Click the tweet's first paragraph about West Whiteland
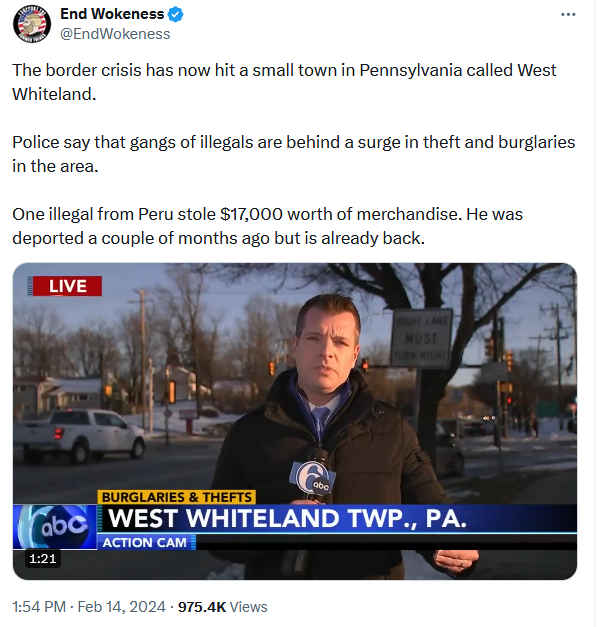Viewport: 597px width, 627px height. tap(284, 82)
